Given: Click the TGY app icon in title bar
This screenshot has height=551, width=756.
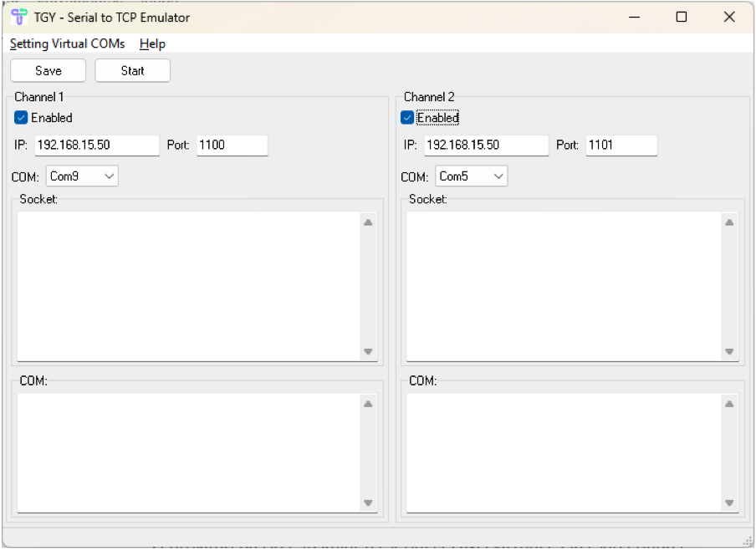Looking at the screenshot, I should click(x=18, y=17).
